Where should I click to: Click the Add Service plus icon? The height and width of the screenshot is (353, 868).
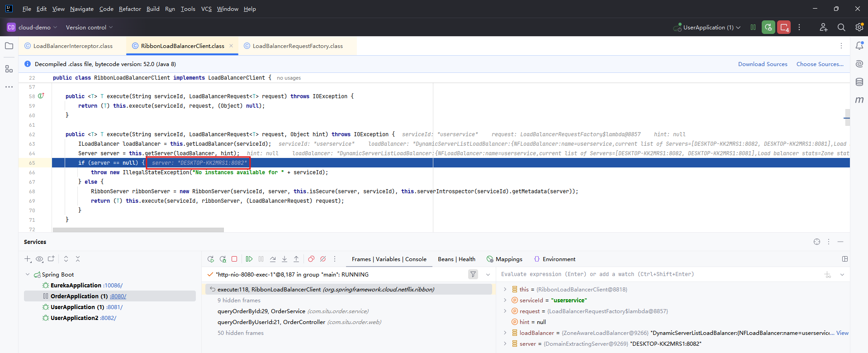pyautogui.click(x=28, y=259)
